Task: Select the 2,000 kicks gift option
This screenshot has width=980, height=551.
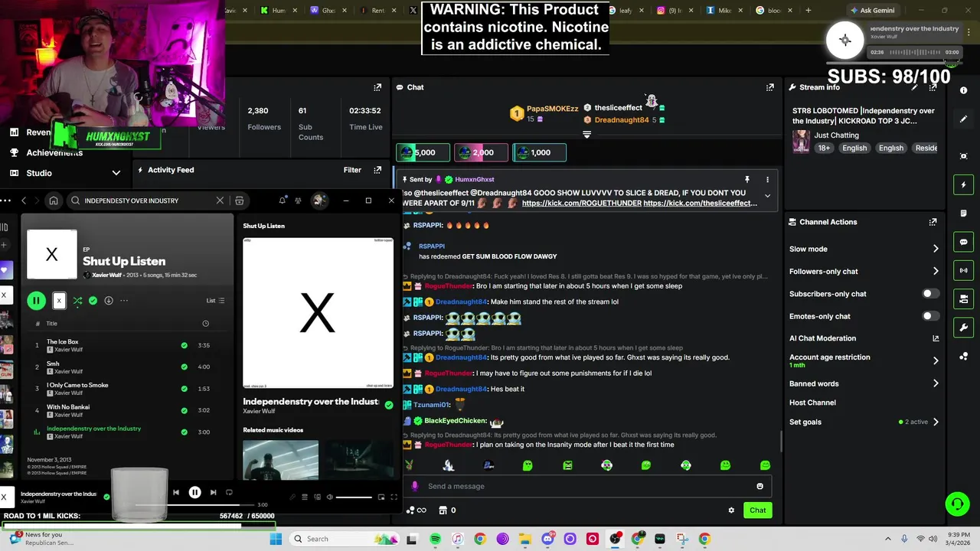Action: pos(482,152)
